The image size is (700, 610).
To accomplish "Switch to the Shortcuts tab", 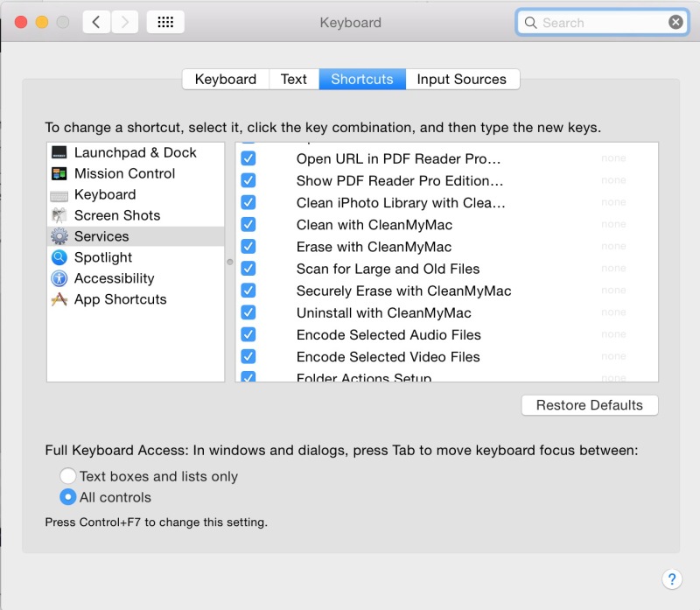I will pos(362,79).
